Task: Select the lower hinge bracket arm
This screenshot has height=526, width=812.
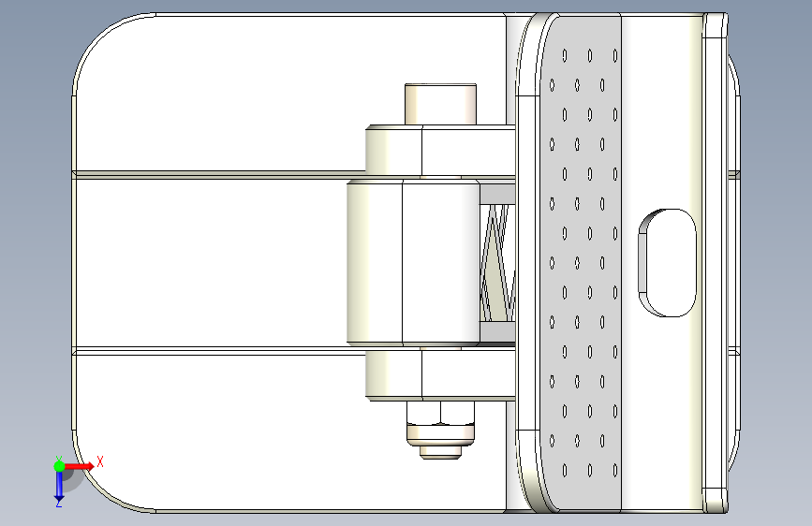Action: (x=441, y=375)
